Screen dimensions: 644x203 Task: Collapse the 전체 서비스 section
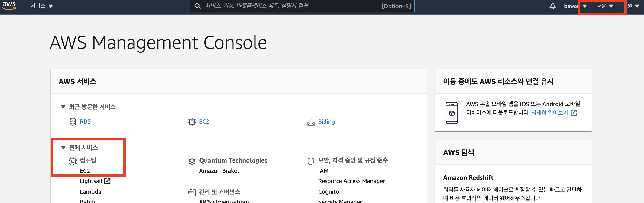click(63, 148)
